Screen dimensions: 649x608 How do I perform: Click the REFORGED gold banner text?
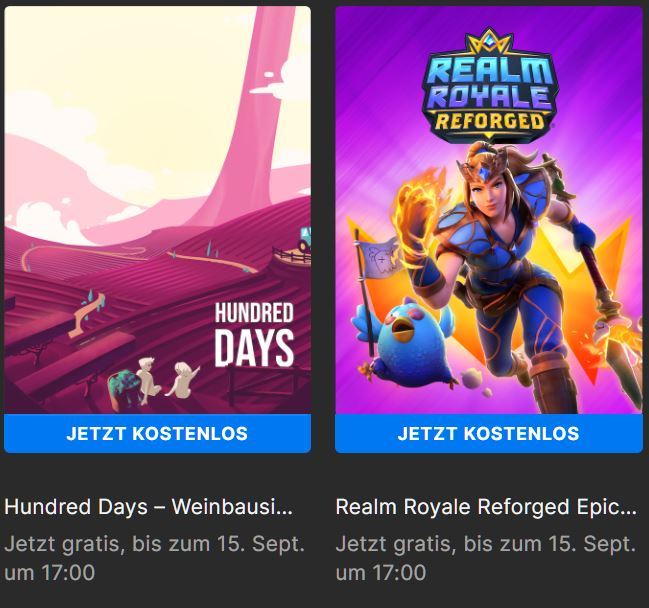click(x=490, y=122)
